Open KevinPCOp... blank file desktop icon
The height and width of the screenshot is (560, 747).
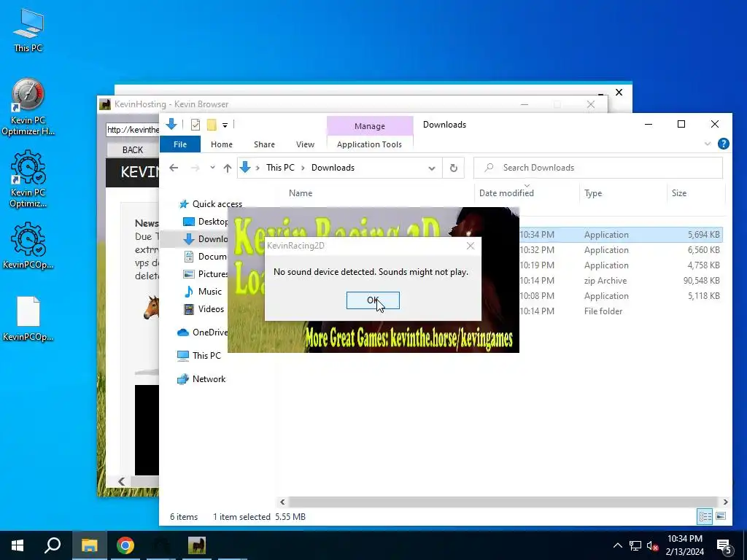point(28,319)
